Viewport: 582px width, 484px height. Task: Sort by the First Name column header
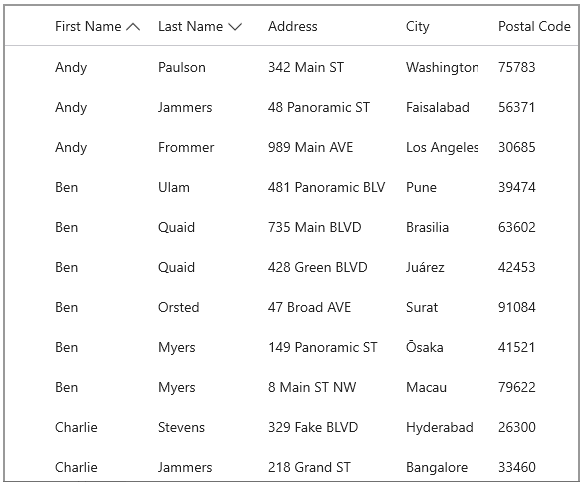click(x=88, y=26)
